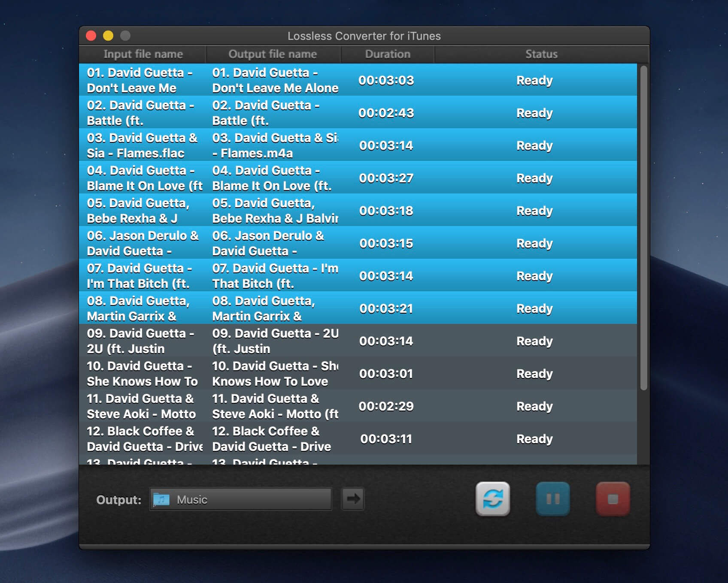This screenshot has height=583, width=728.
Task: Select input file 03. David Guetta & Sia - Flames.flac
Action: tap(142, 145)
